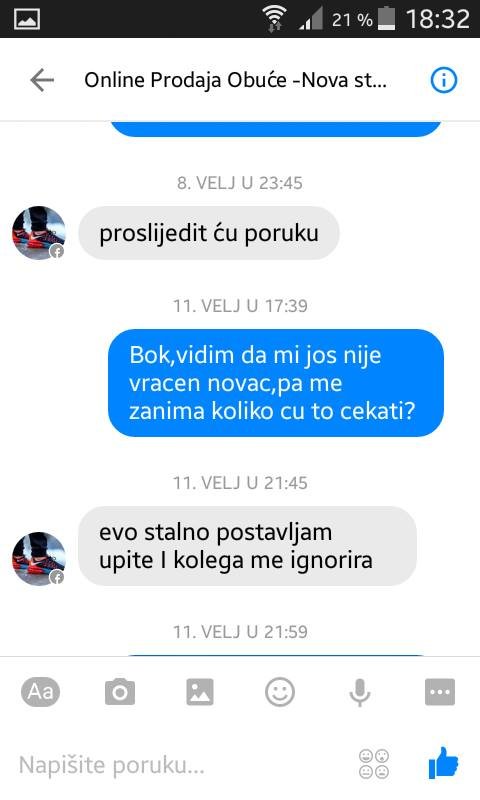Open the emoji grid selector
This screenshot has width=480, height=800.
coord(374,764)
